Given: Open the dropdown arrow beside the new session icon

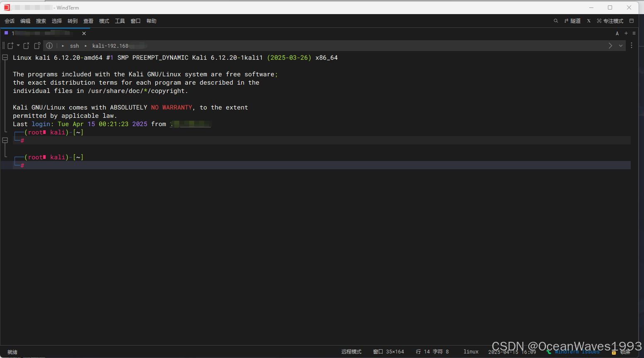Looking at the screenshot, I should (18, 46).
